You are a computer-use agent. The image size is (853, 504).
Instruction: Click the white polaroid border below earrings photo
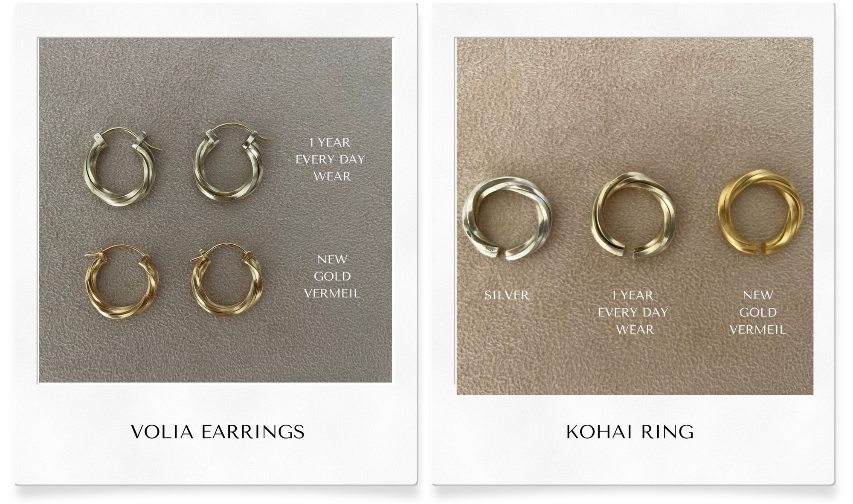pyautogui.click(x=216, y=433)
